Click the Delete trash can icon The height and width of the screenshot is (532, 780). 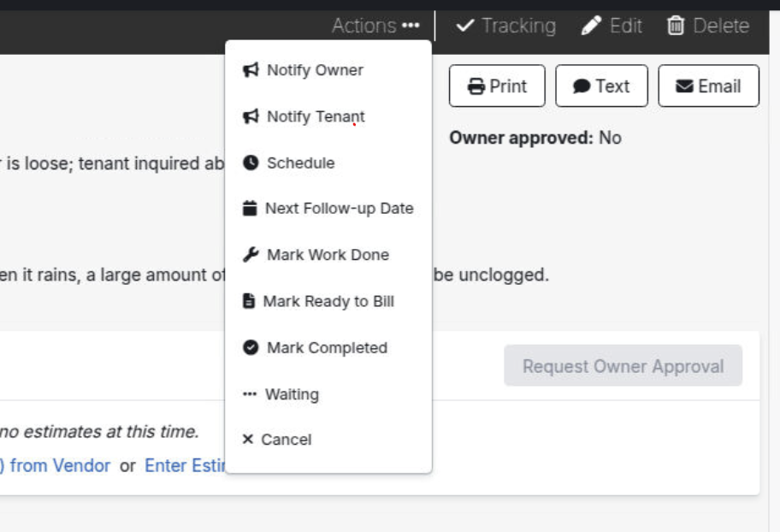pyautogui.click(x=676, y=26)
